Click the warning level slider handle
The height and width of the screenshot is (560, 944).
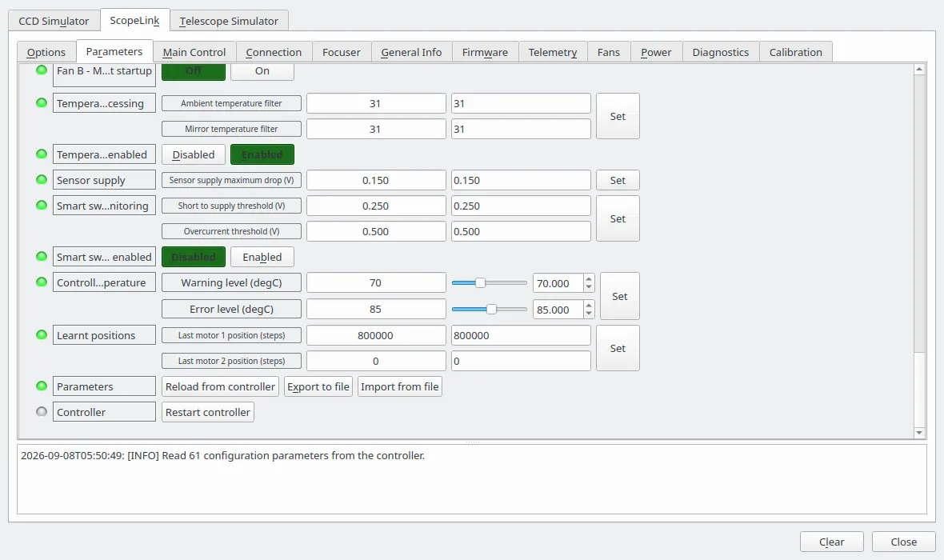point(480,282)
